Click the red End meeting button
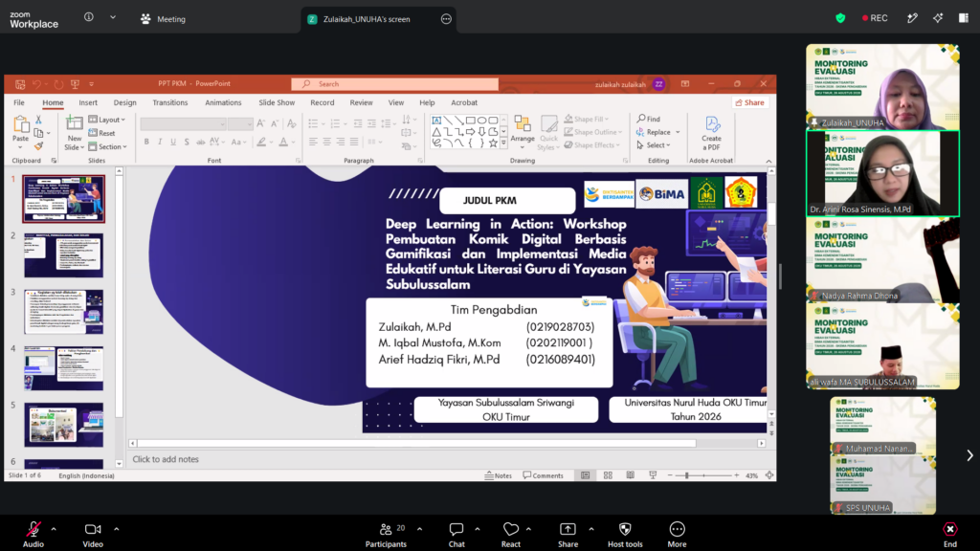Image resolution: width=980 pixels, height=551 pixels. tap(950, 529)
